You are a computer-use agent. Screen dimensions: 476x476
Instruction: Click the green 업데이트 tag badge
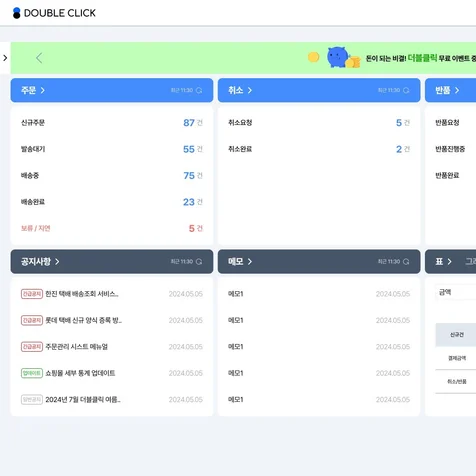[x=32, y=373]
